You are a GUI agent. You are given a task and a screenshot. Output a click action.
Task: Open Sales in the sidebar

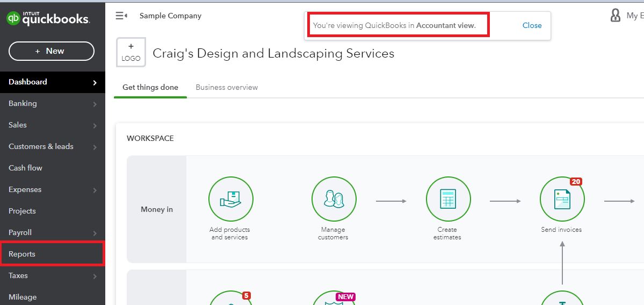[53, 125]
